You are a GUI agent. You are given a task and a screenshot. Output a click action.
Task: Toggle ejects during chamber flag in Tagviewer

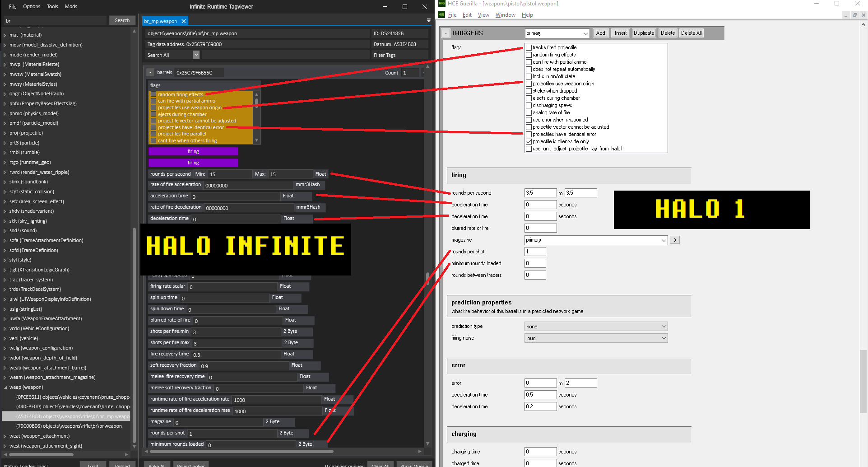(153, 114)
